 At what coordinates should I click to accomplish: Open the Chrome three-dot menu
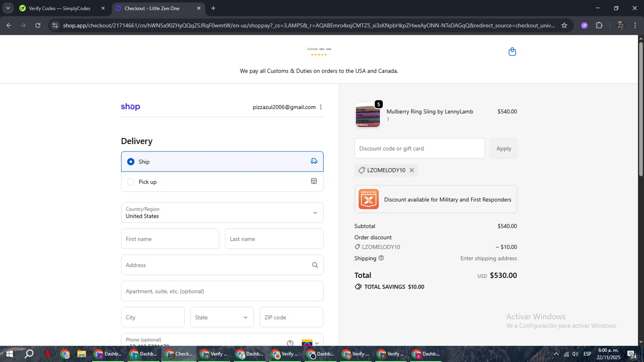click(635, 25)
